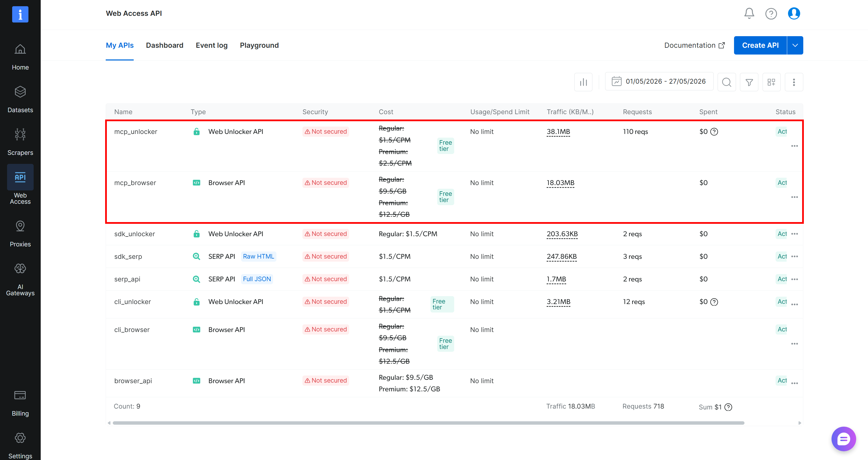Open the Documentation link
The image size is (868, 460).
(694, 45)
